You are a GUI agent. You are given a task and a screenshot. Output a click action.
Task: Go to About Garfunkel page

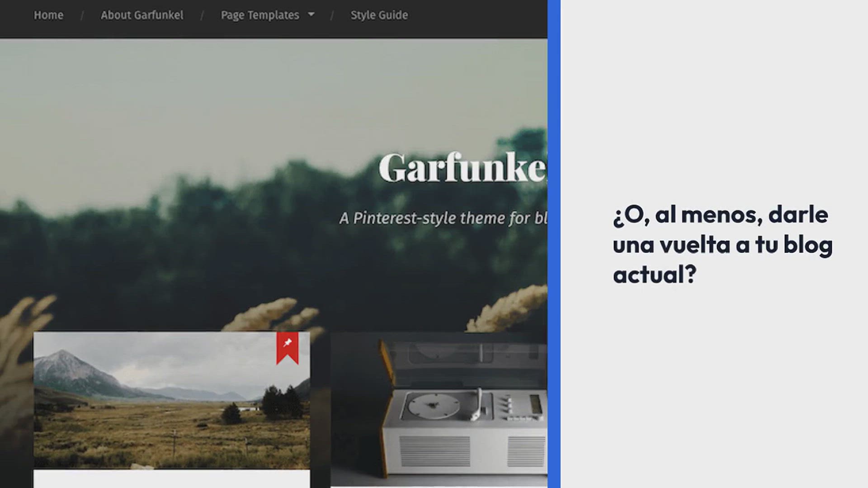[x=142, y=15]
